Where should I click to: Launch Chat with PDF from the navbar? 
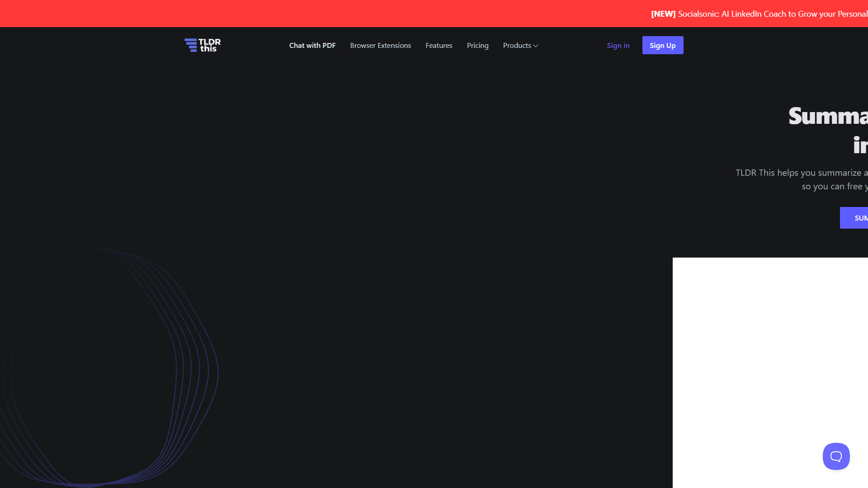click(x=312, y=45)
